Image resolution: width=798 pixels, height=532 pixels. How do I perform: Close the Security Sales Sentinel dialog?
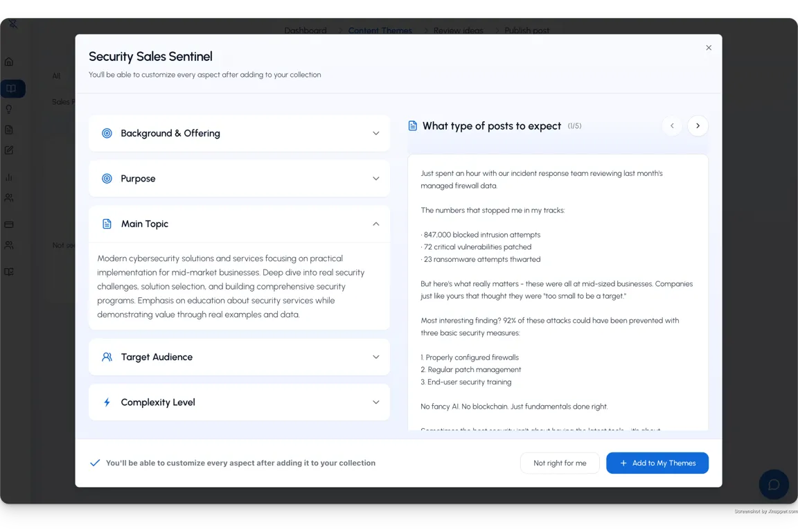[709, 48]
